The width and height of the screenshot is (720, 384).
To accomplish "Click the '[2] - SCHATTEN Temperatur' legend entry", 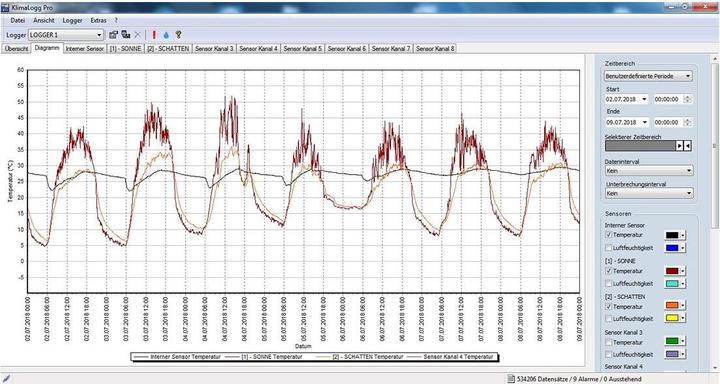I will 360,357.
